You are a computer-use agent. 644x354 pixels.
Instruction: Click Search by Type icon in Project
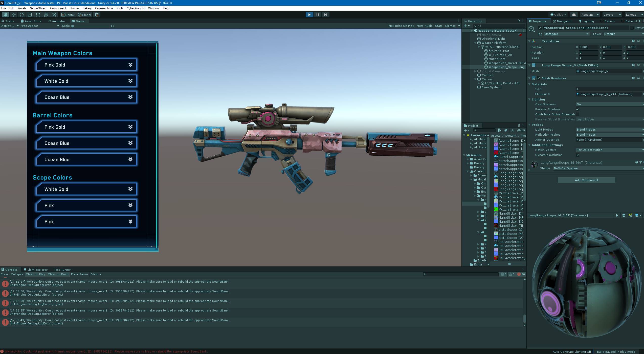point(499,130)
